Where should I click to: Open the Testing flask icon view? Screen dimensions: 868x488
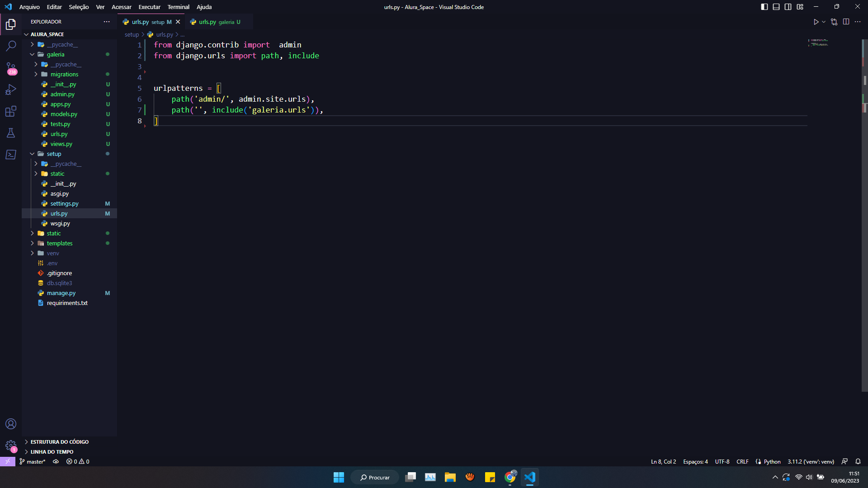click(x=11, y=133)
